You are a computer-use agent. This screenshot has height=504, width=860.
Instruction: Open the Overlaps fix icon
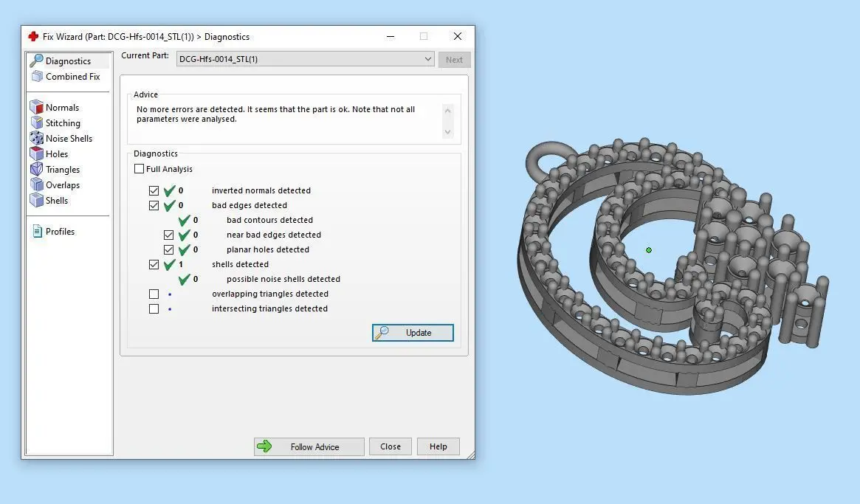(x=36, y=184)
